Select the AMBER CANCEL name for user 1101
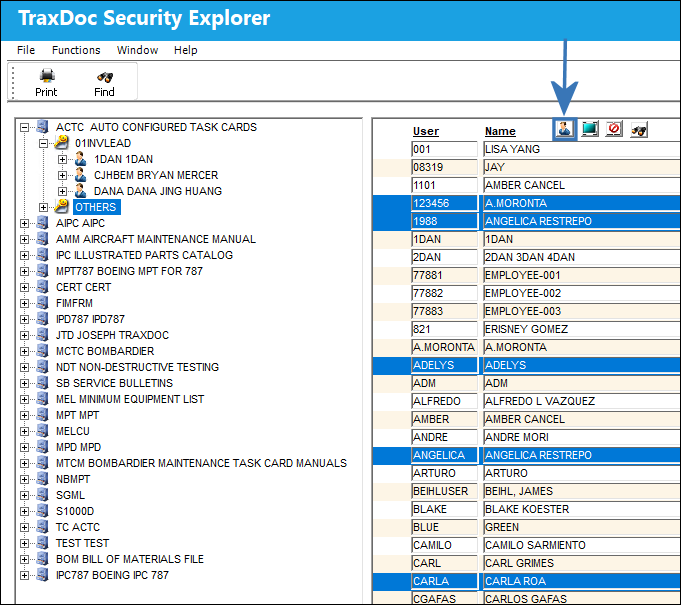681x605 pixels. pos(582,185)
